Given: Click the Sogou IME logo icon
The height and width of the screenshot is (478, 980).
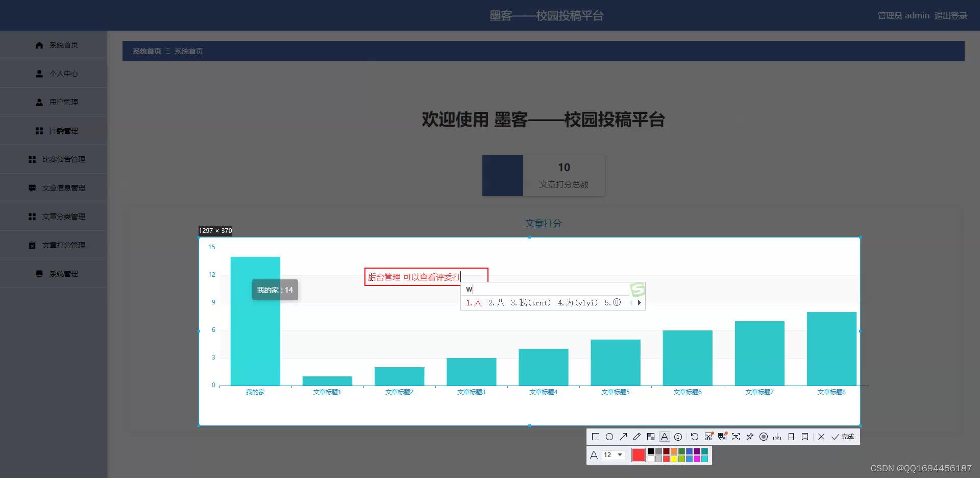Looking at the screenshot, I should point(638,290).
